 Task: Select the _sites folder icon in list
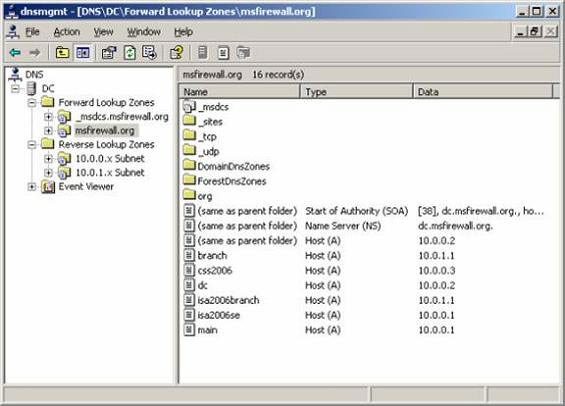pos(189,121)
